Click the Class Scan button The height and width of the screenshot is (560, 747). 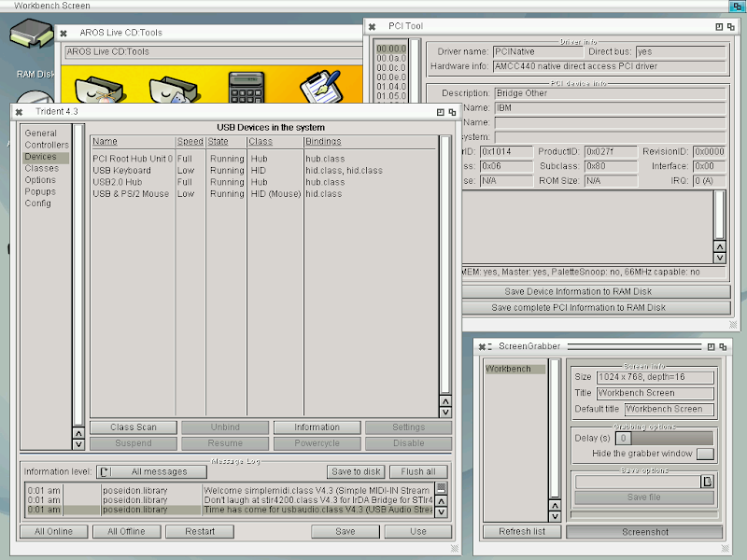coord(134,427)
